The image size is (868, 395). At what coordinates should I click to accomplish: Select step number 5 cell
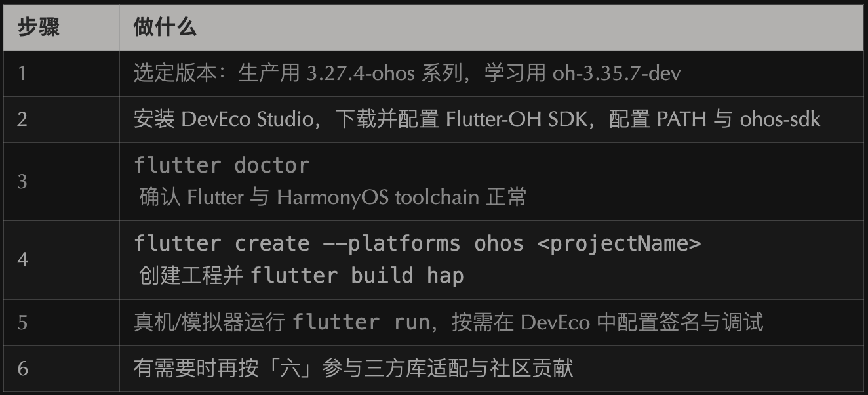(23, 322)
